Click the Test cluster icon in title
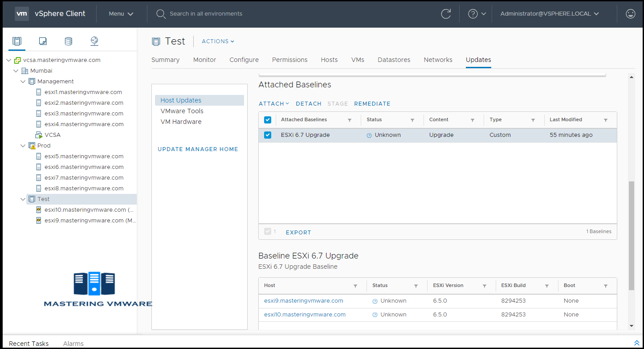This screenshot has width=644, height=349. 156,41
